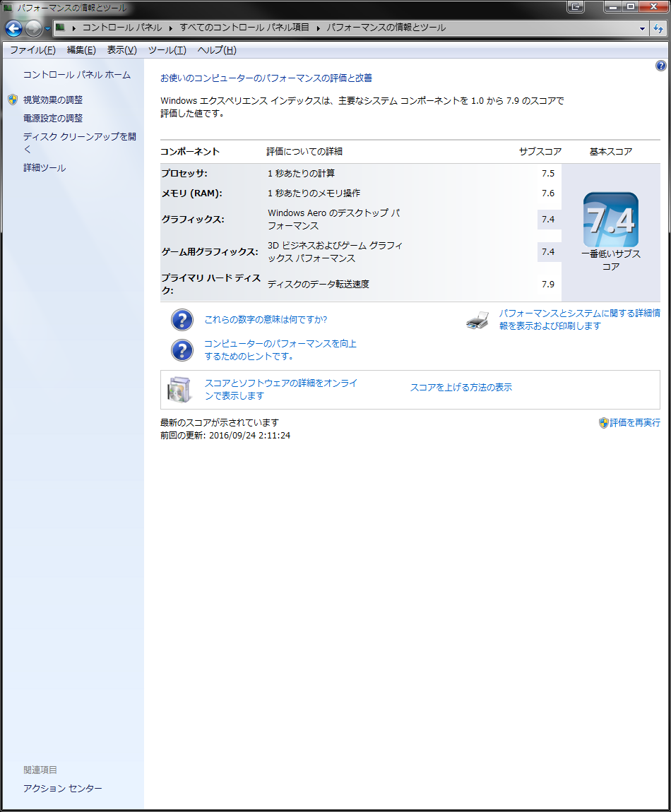Open アクション センター link
This screenshot has width=671, height=812.
63,788
